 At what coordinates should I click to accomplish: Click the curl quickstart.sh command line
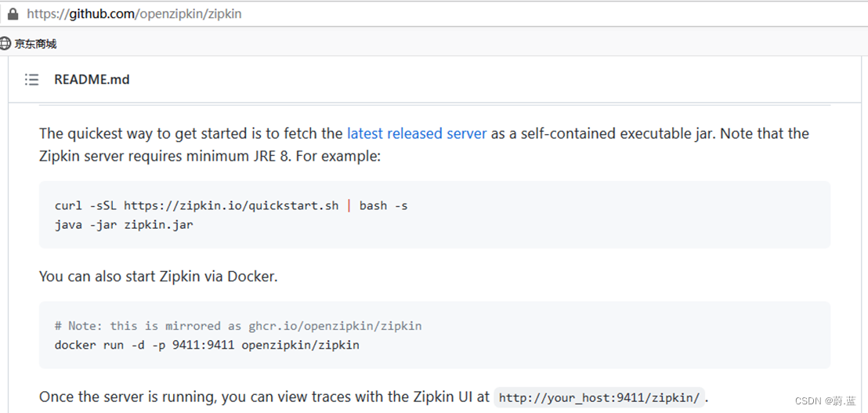click(196, 205)
